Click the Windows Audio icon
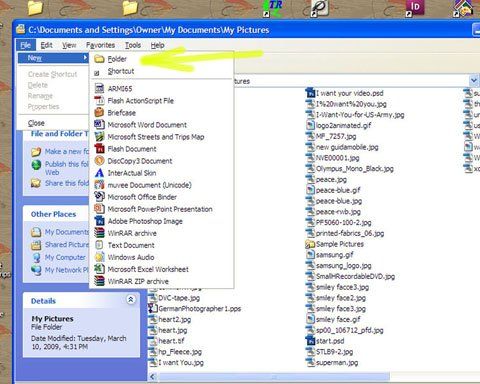480x384 pixels. [x=99, y=257]
